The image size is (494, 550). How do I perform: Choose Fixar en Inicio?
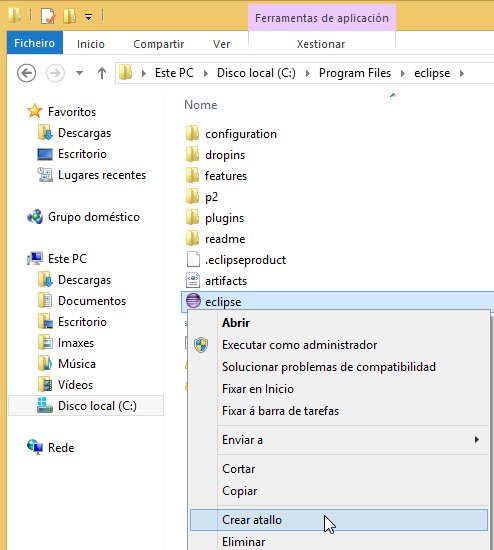coord(258,389)
